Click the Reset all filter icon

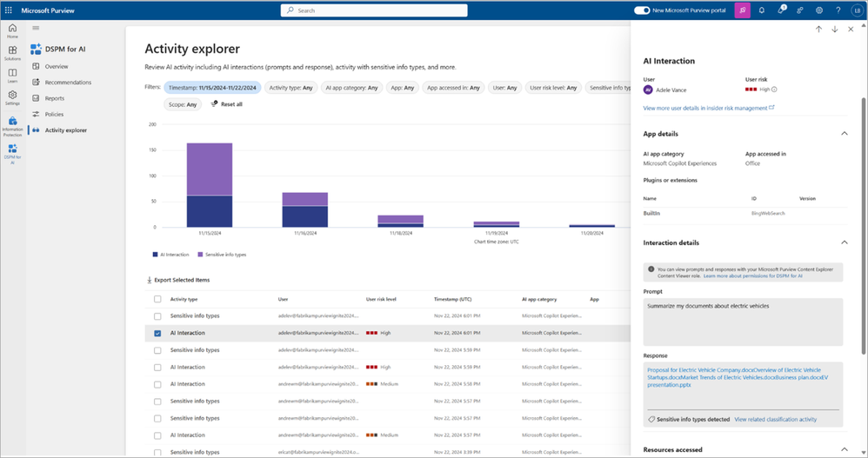[x=214, y=103]
